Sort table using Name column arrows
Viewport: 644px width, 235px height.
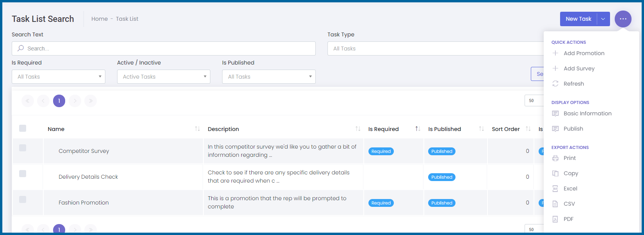[x=197, y=129]
